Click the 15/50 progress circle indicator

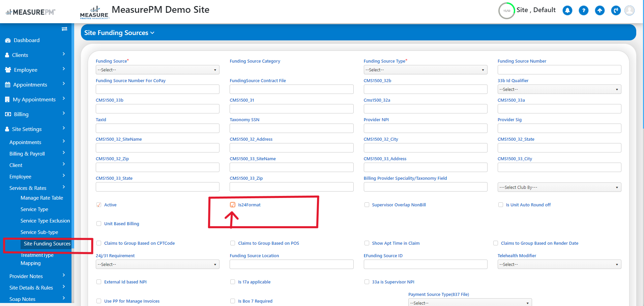point(506,11)
